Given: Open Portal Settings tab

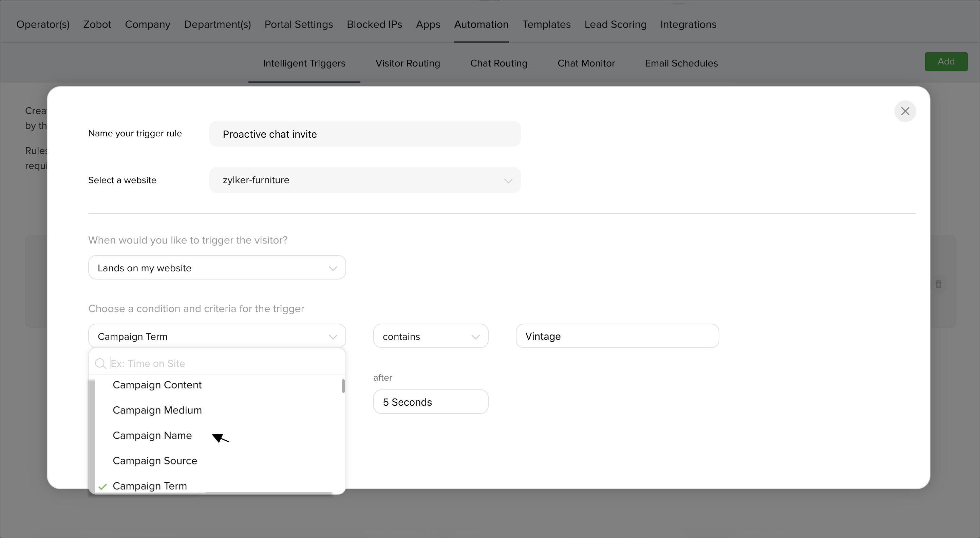Looking at the screenshot, I should tap(299, 24).
